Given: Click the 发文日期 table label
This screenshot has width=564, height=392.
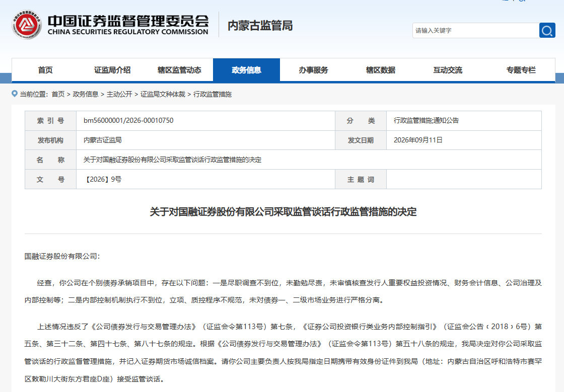Looking at the screenshot, I should 361,140.
